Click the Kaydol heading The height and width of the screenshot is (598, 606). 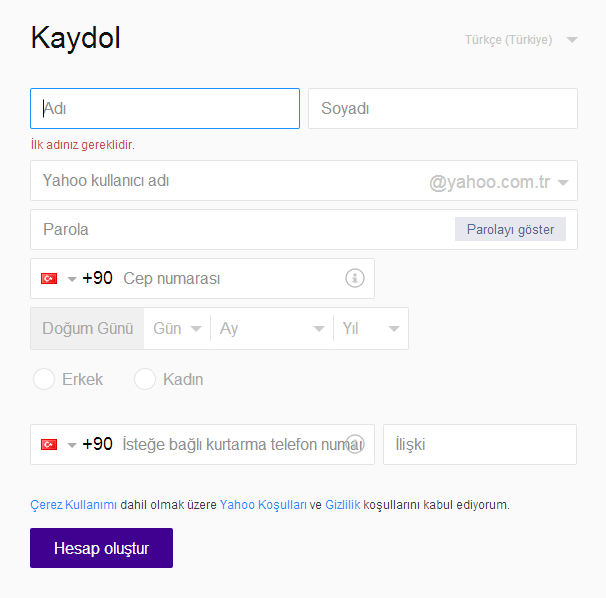(x=76, y=38)
